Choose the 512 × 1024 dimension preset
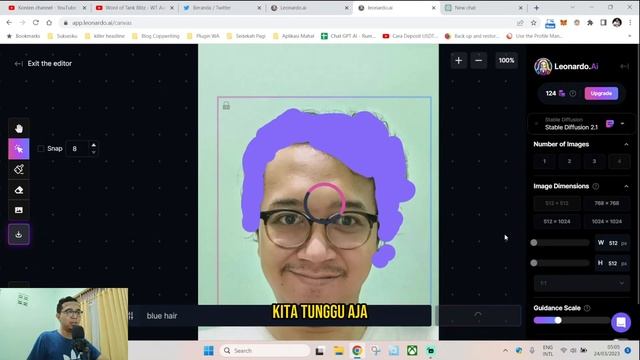 (x=557, y=221)
